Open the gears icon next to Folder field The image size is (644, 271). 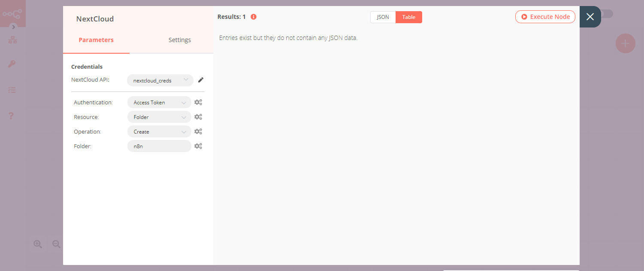(x=198, y=146)
